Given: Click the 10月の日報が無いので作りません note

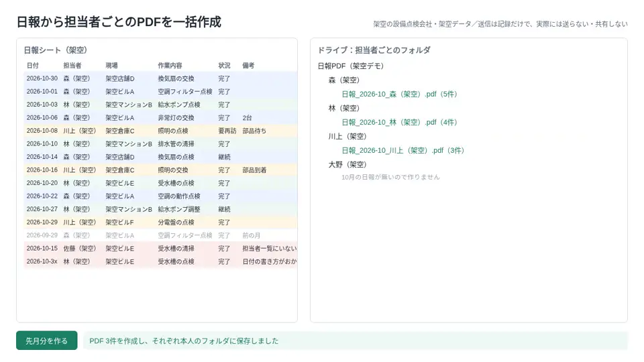Looking at the screenshot, I should [x=390, y=177].
